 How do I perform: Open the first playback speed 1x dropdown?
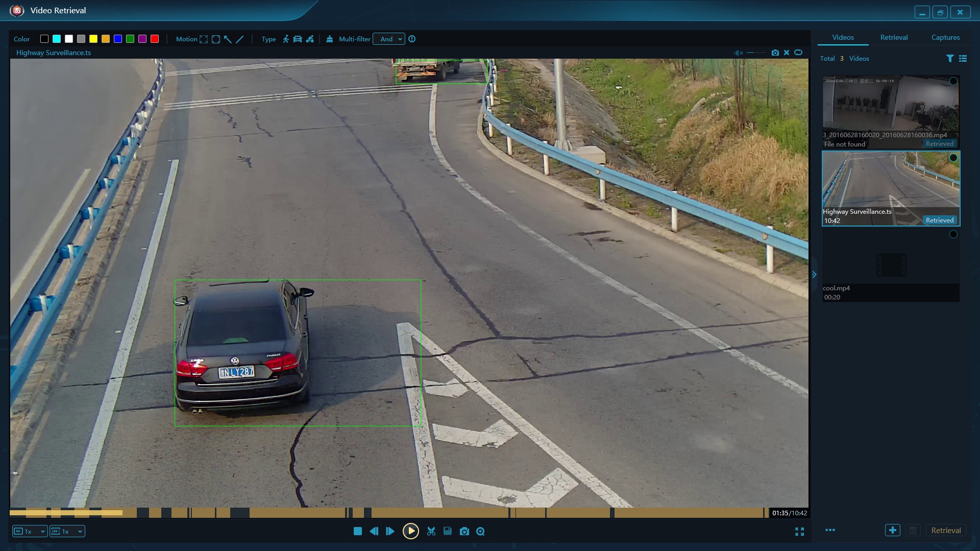coord(30,531)
